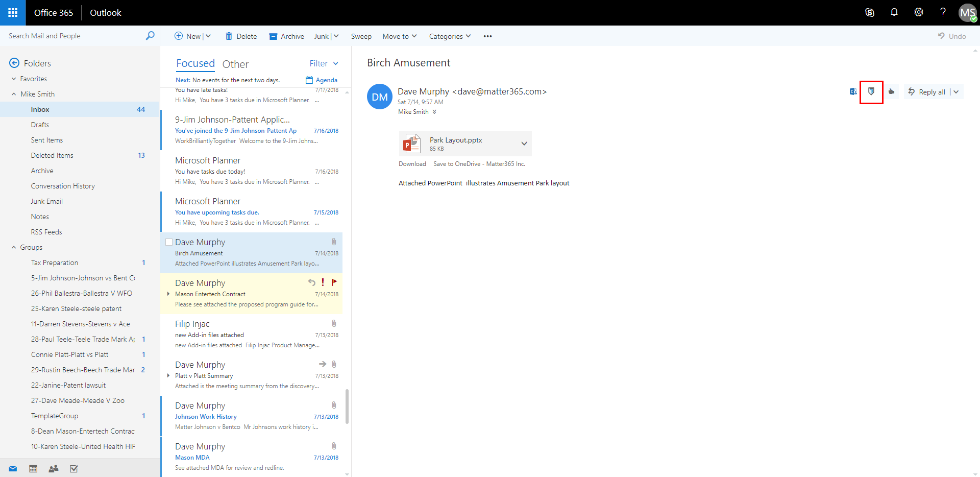Open the Settings gear menu

(919, 12)
